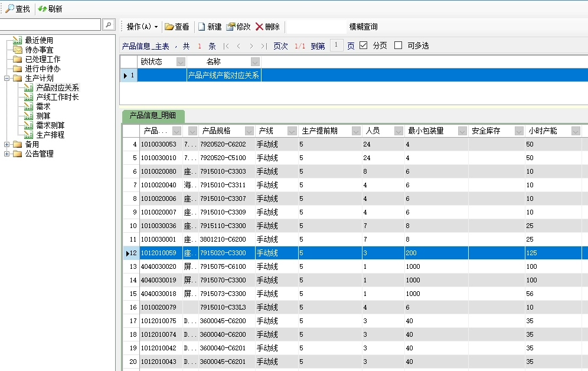Image resolution: width=588 pixels, height=371 pixels.
Task: Click the 到第 go-to-page label
Action: click(318, 45)
